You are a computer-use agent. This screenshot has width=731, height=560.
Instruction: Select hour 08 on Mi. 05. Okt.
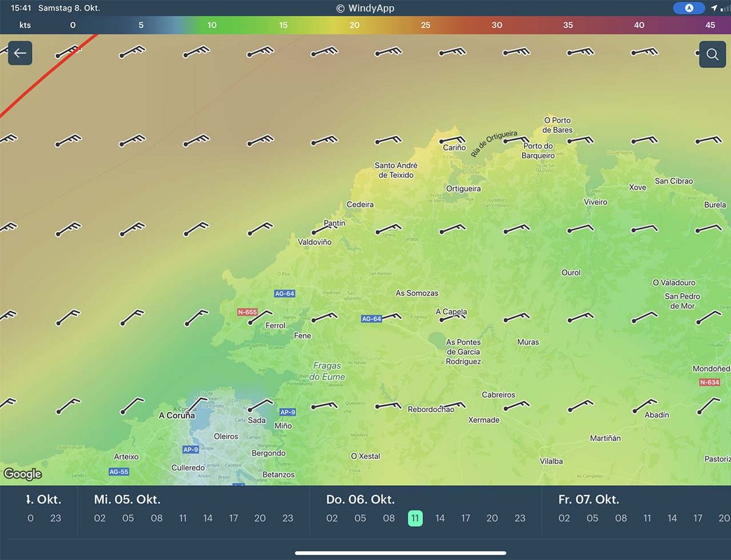[x=157, y=519]
